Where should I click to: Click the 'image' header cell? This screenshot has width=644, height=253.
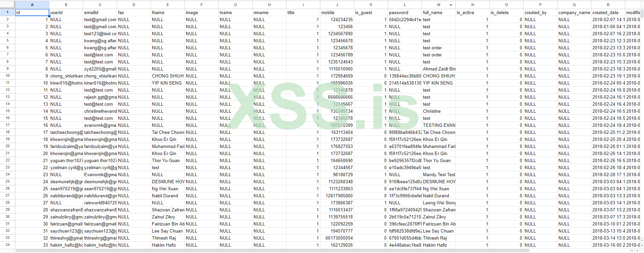point(202,12)
